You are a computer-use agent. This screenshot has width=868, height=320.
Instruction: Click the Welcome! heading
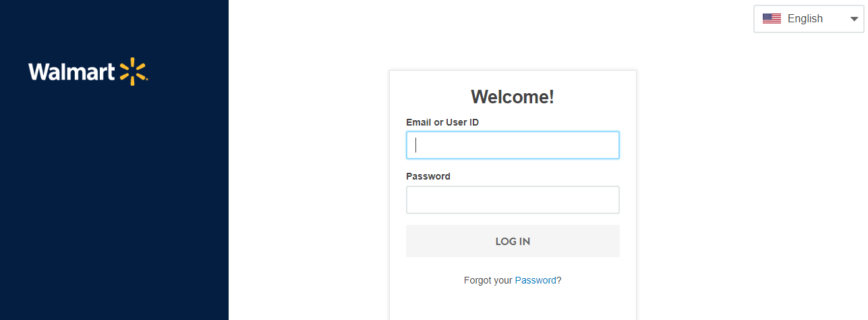point(513,97)
